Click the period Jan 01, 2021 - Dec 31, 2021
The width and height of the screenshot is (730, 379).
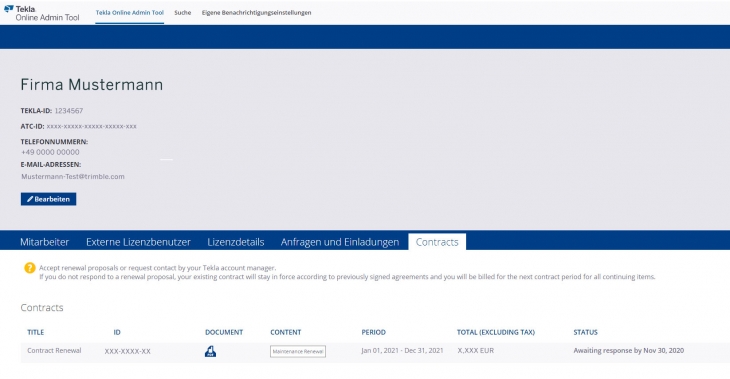pyautogui.click(x=402, y=351)
